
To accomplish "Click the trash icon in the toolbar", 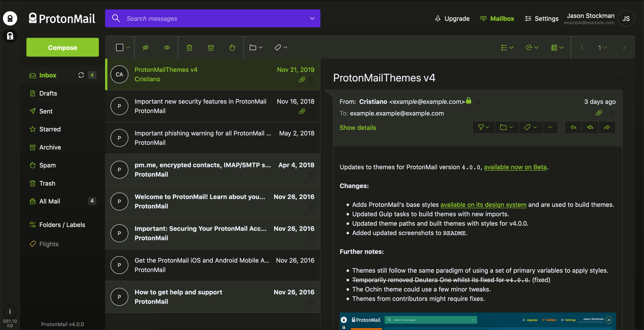I will (x=189, y=47).
